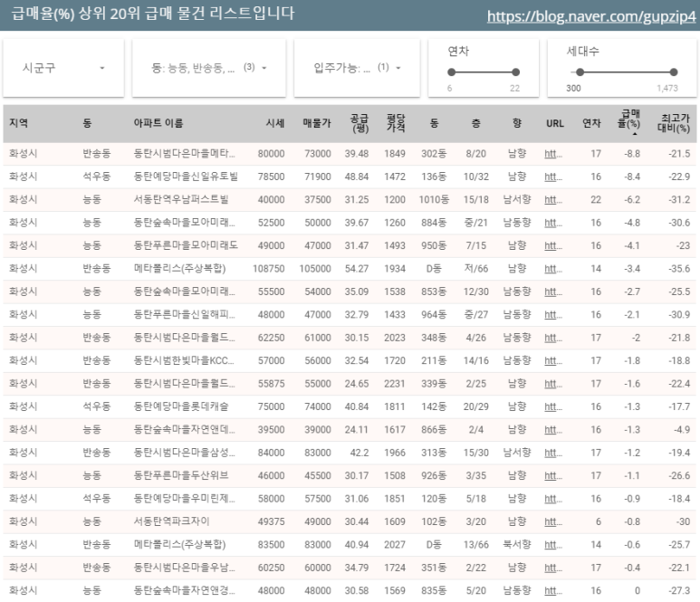Open URL link in 동탄푸른마을신일해피 964동 row
This screenshot has width=700, height=602.
tap(553, 315)
